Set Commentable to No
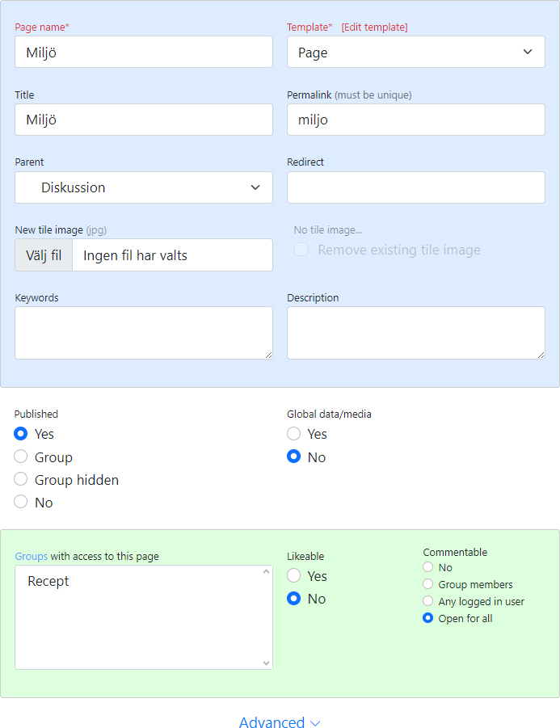 428,567
